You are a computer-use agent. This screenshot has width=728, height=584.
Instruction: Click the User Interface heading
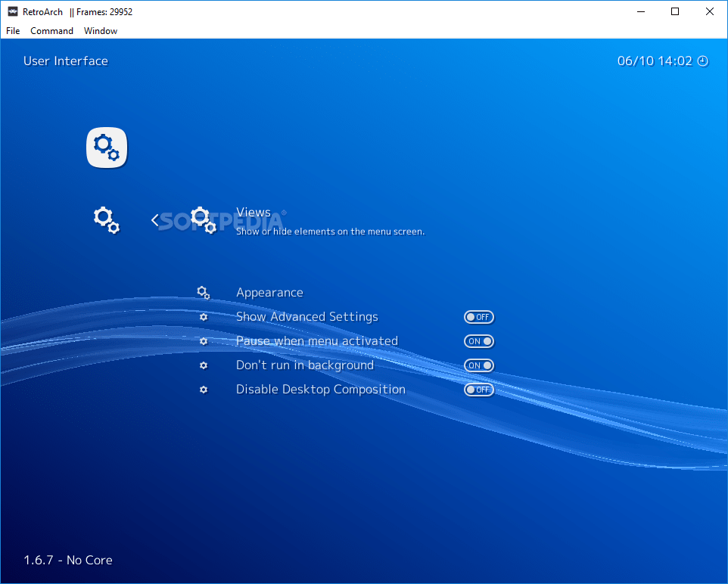point(66,61)
